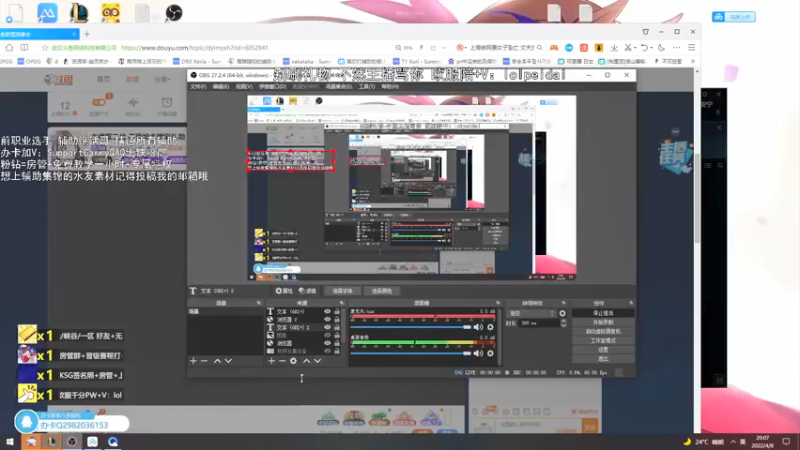
Task: Pop out the audio mixer dock panel
Action: point(498,303)
